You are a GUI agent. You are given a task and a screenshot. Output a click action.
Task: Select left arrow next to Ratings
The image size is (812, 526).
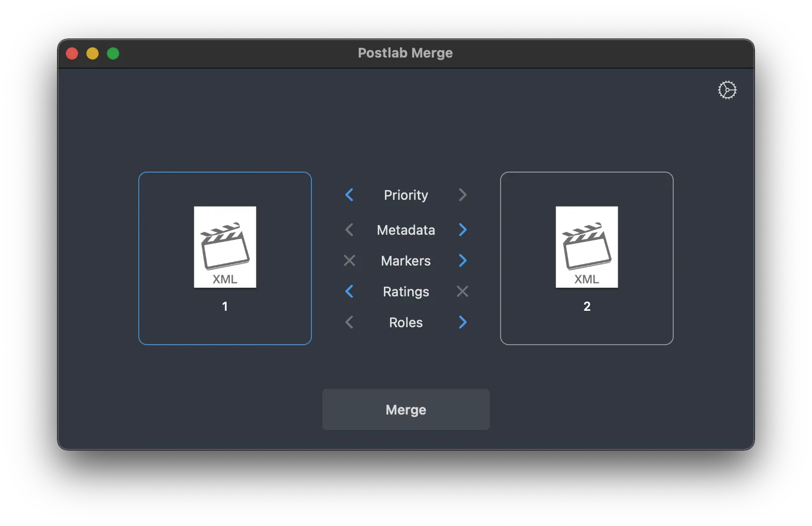coord(349,291)
